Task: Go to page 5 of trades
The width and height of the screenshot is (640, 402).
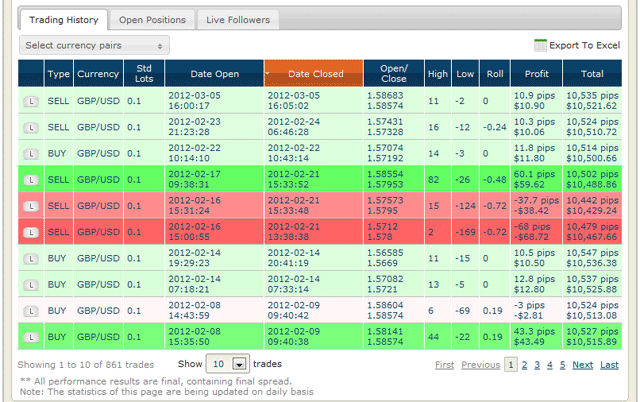Action: [x=562, y=365]
